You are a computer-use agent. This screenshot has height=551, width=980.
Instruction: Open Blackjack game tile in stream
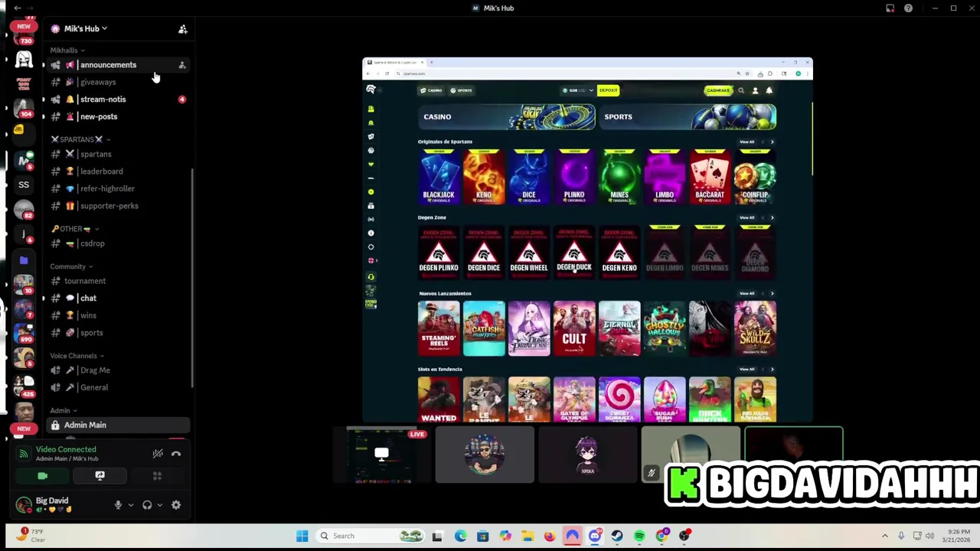[x=439, y=177]
